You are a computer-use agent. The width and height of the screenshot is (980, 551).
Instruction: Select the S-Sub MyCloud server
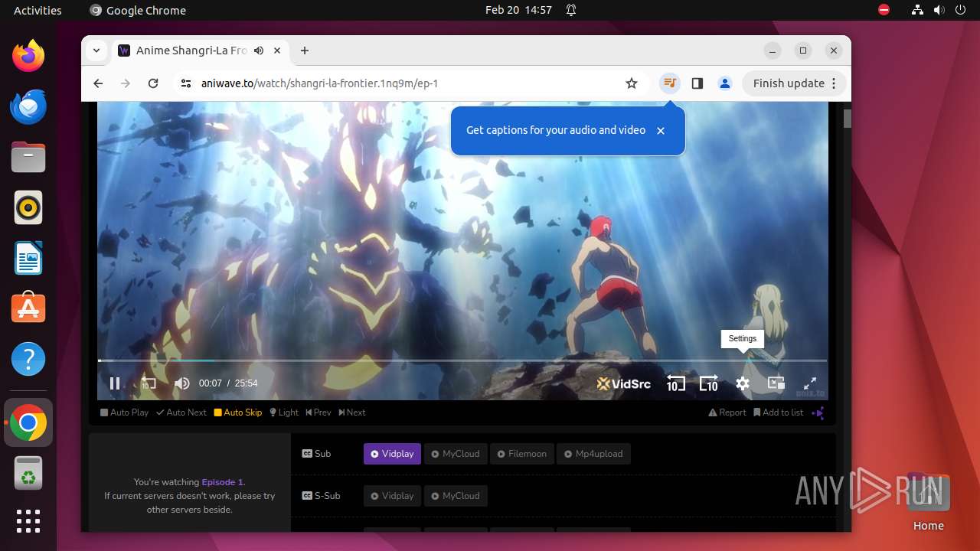(455, 496)
